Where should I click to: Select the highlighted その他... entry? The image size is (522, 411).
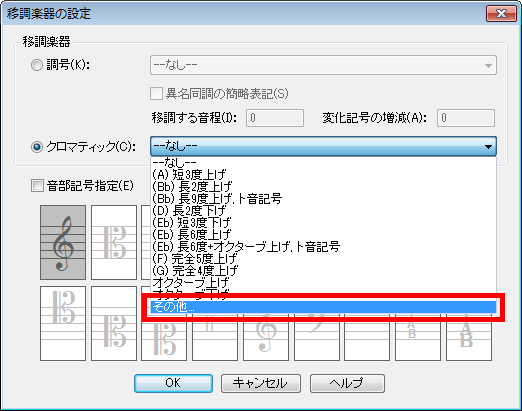pos(323,307)
